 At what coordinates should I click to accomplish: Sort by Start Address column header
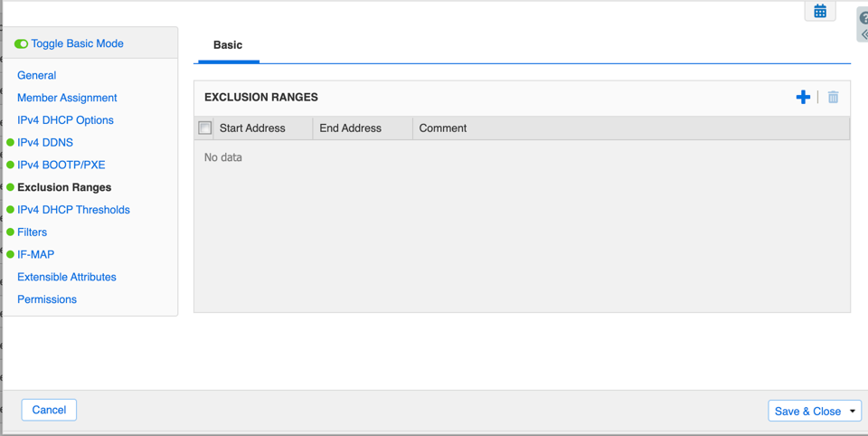coord(252,128)
